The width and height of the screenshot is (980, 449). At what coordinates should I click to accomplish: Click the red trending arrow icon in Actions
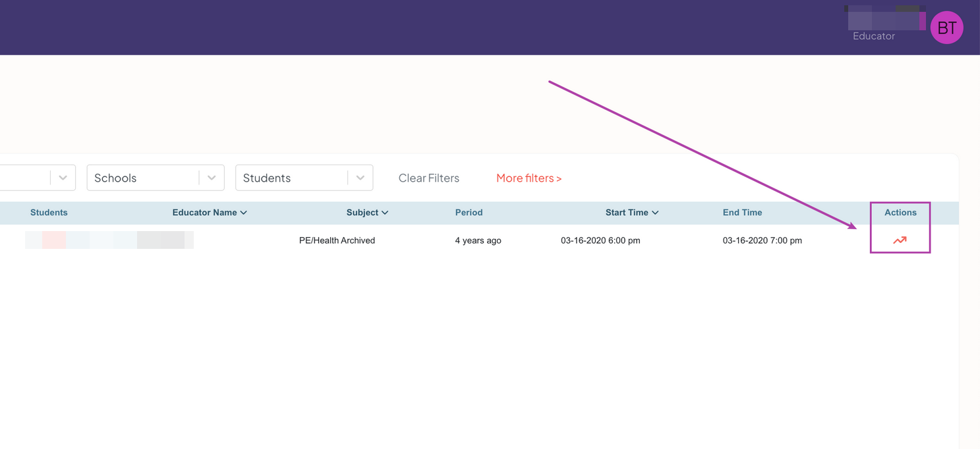[900, 240]
